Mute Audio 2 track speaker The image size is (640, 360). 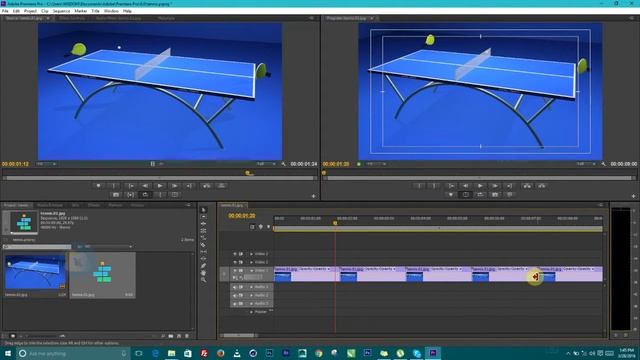point(235,296)
